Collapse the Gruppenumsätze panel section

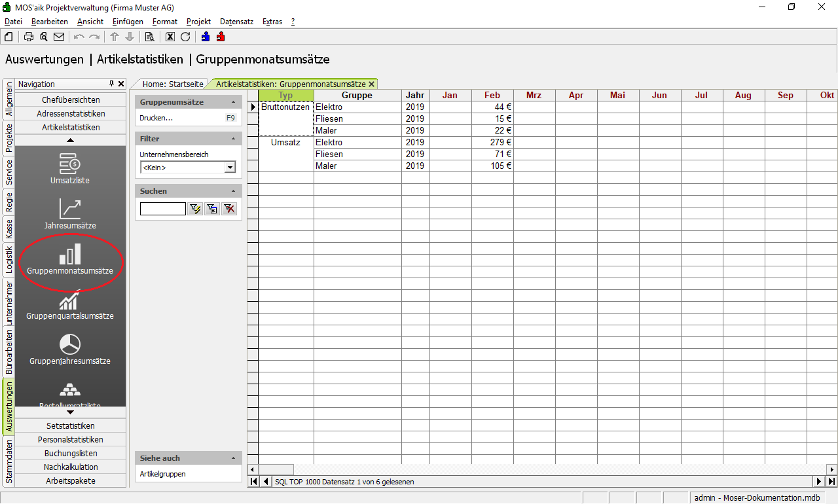pos(234,103)
